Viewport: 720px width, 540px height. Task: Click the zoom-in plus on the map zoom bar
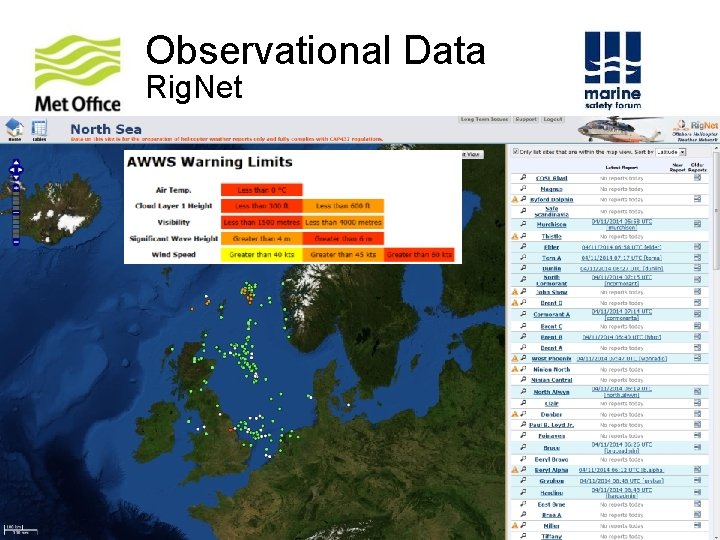[17, 187]
